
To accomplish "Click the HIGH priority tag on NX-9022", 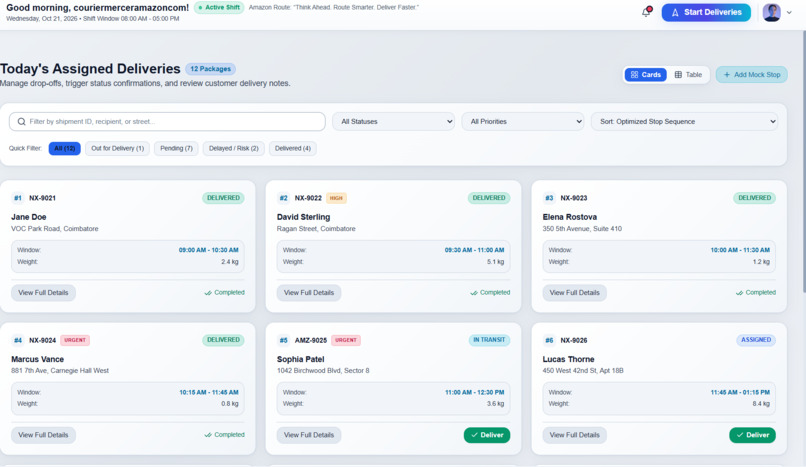I will 336,198.
